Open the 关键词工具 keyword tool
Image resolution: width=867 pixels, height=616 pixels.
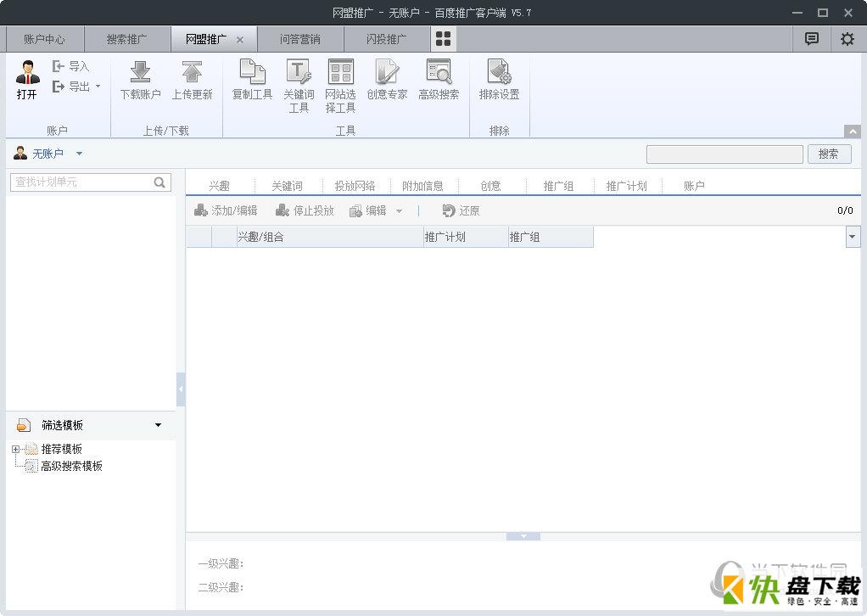pos(299,86)
